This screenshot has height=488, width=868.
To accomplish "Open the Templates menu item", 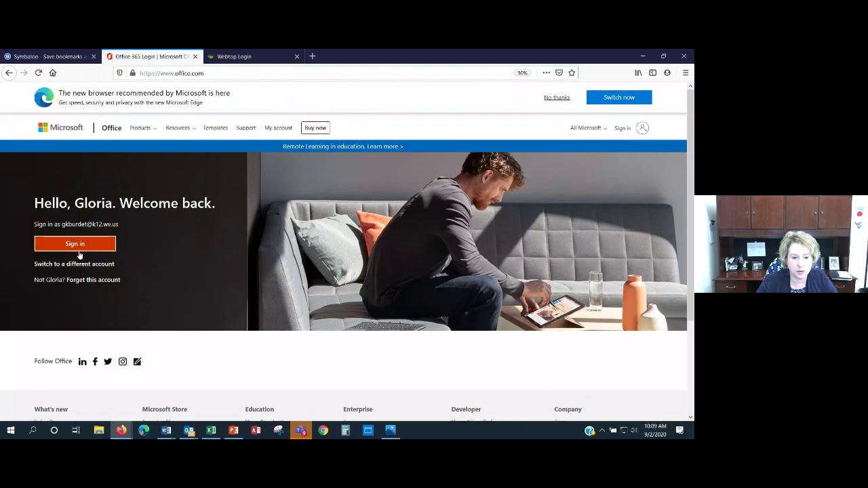I will point(216,128).
